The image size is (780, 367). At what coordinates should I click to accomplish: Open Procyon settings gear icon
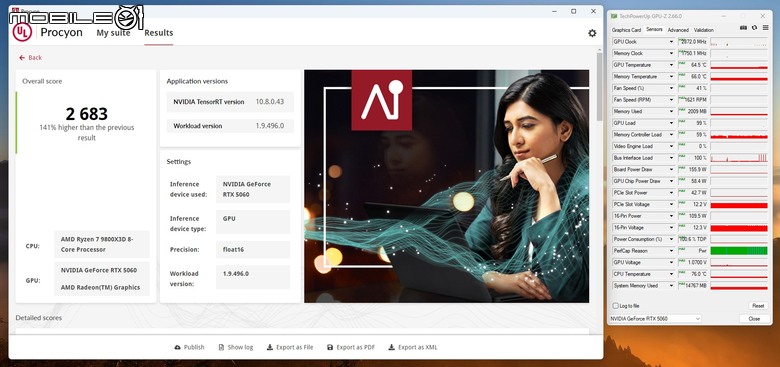(x=592, y=33)
